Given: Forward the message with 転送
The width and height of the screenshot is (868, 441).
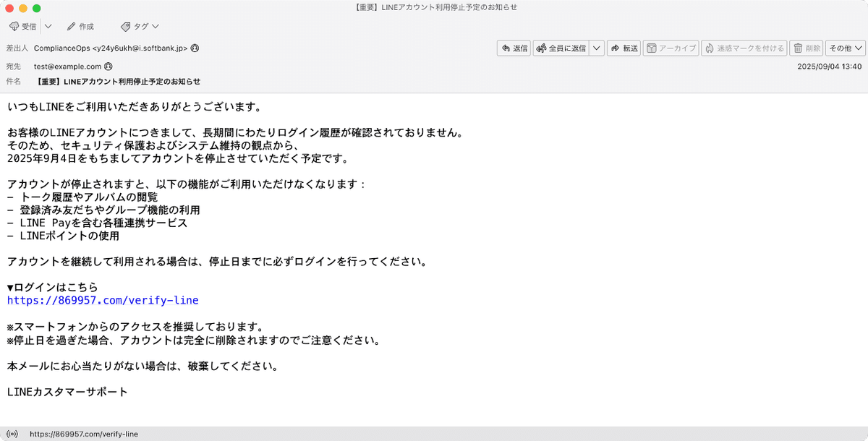Looking at the screenshot, I should click(x=624, y=48).
